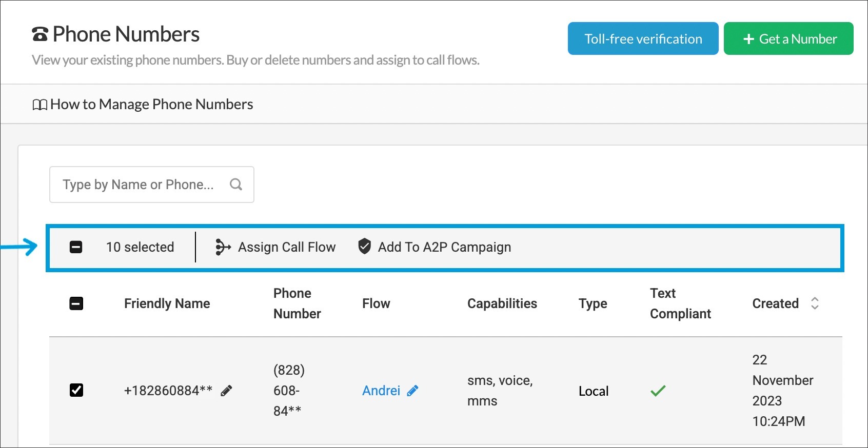Viewport: 868px width, 448px height.
Task: Click the green text compliant checkmark
Action: click(x=658, y=391)
